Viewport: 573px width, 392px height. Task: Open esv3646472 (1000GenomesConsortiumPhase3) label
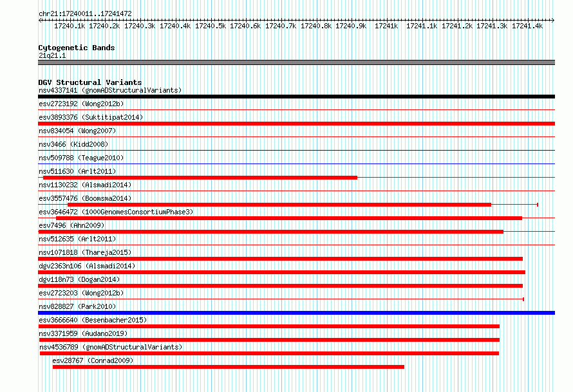coord(116,212)
